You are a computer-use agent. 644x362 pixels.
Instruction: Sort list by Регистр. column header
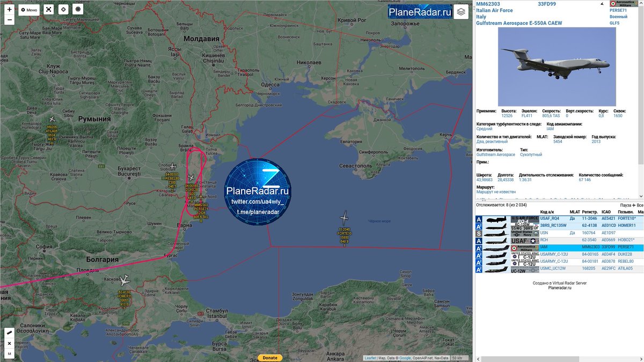pos(590,212)
